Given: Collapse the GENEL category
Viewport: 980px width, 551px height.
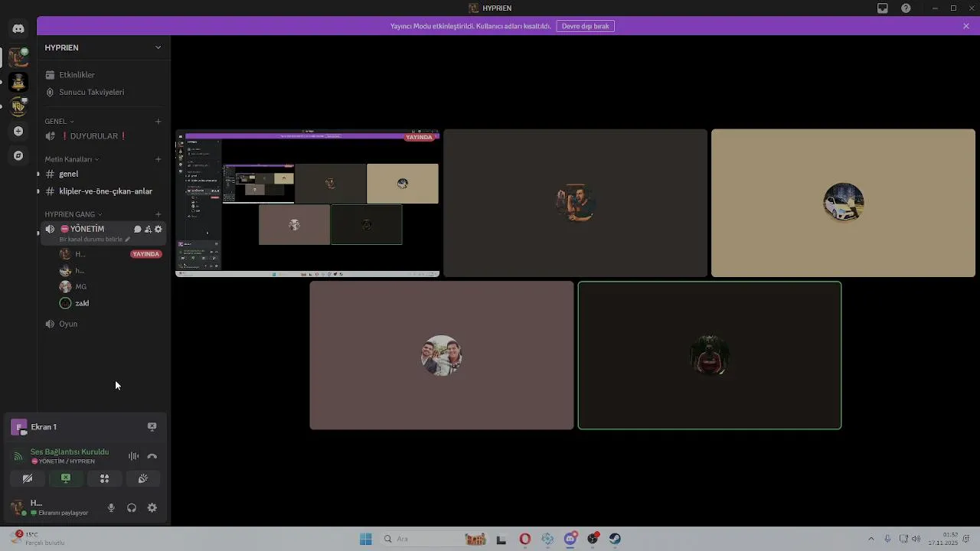Looking at the screenshot, I should (59, 121).
